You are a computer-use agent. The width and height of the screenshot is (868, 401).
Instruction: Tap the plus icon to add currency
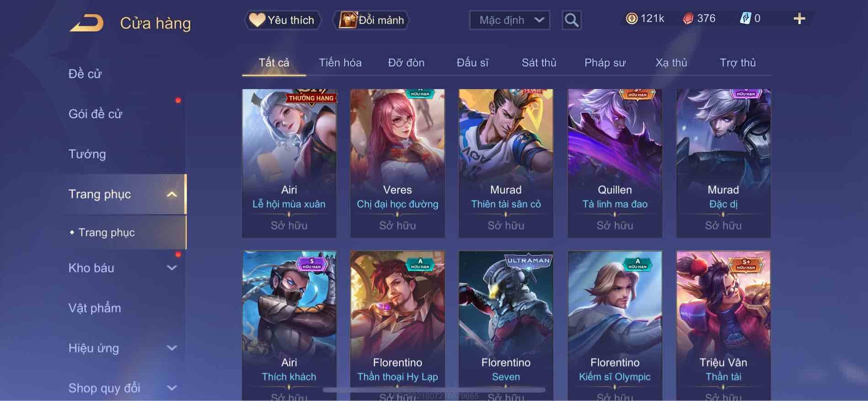pos(799,19)
